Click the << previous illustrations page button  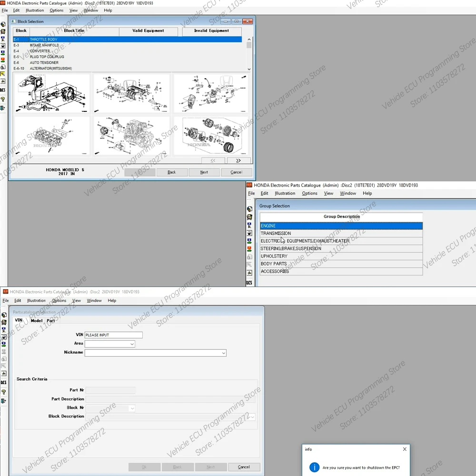click(x=213, y=160)
